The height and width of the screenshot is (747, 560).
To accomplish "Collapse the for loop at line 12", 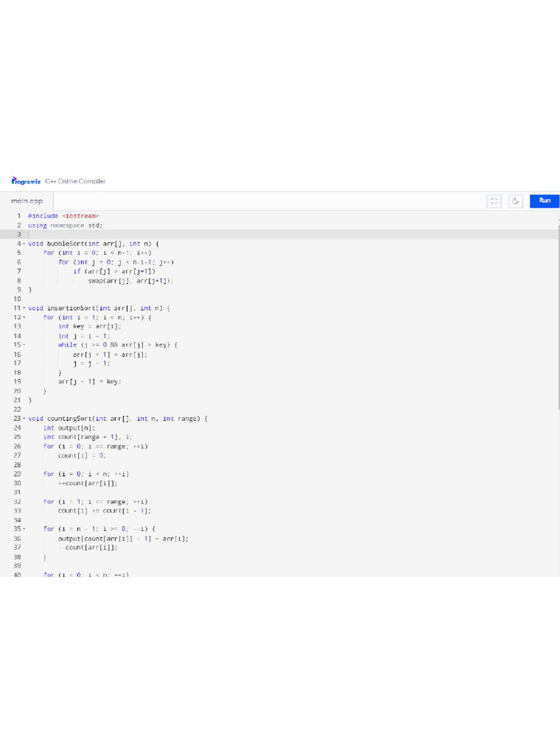I will point(24,317).
